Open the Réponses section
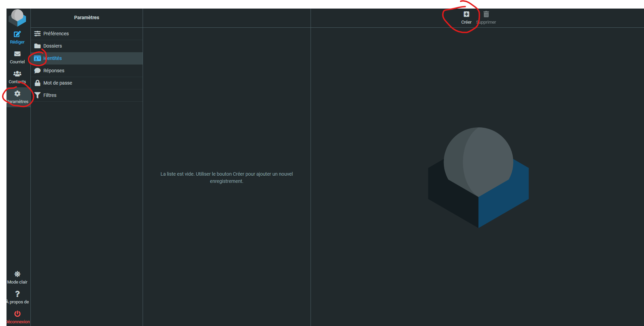Viewport: 644px width, 326px height. point(54,71)
